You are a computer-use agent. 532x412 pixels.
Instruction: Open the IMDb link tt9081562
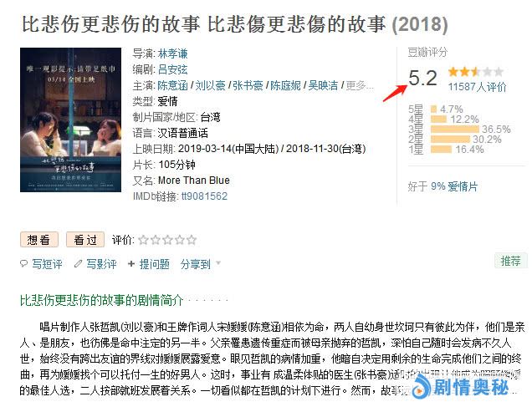[x=204, y=196]
